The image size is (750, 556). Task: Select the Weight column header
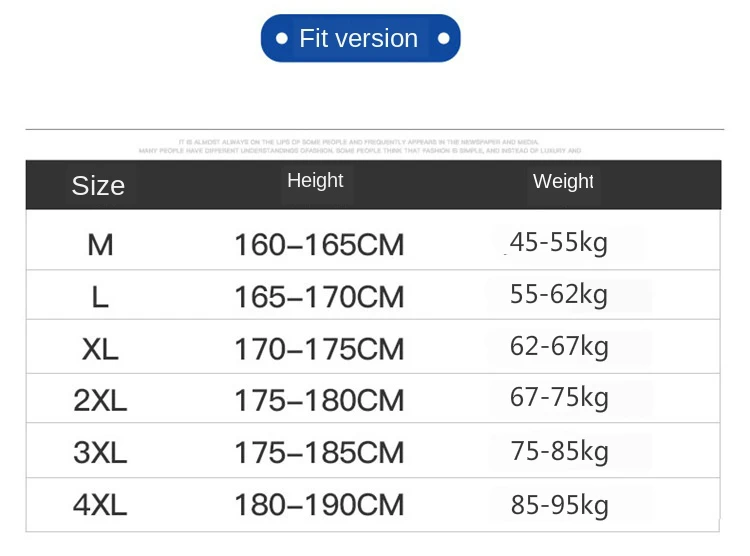pos(563,181)
